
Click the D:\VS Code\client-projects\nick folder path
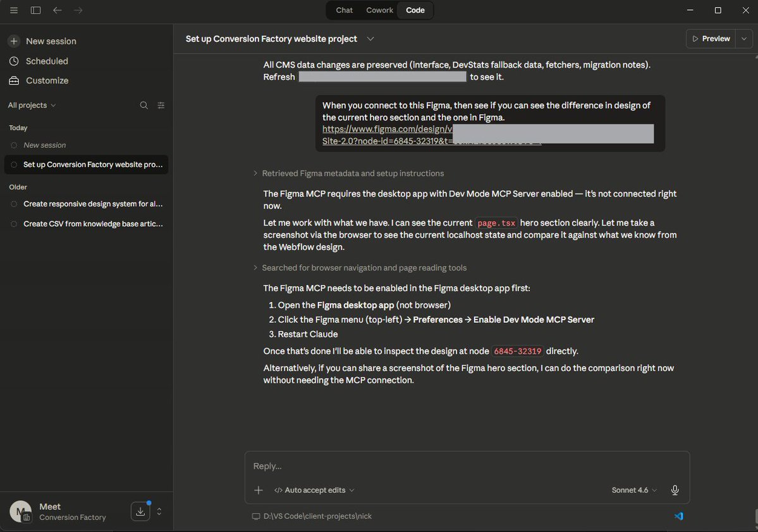click(x=317, y=516)
